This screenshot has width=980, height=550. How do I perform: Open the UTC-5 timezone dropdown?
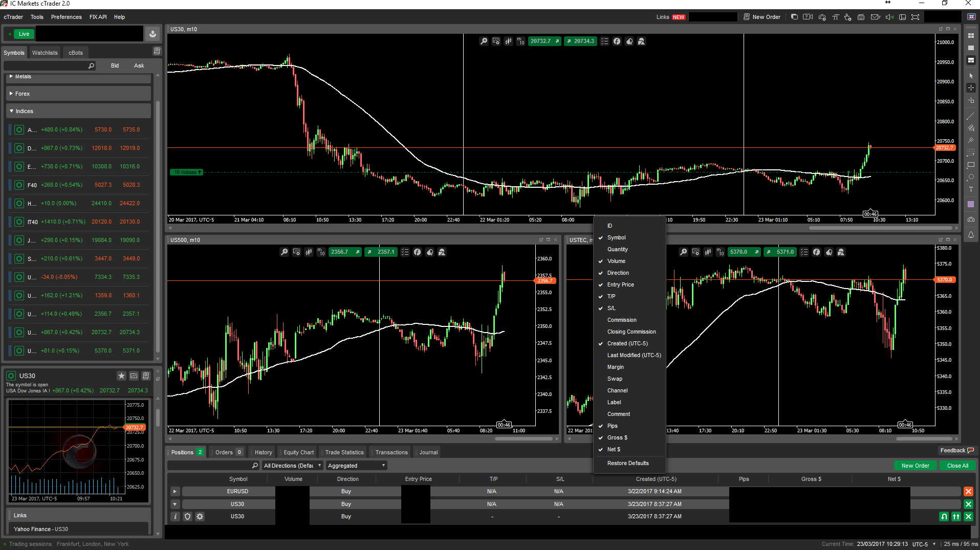click(x=924, y=544)
